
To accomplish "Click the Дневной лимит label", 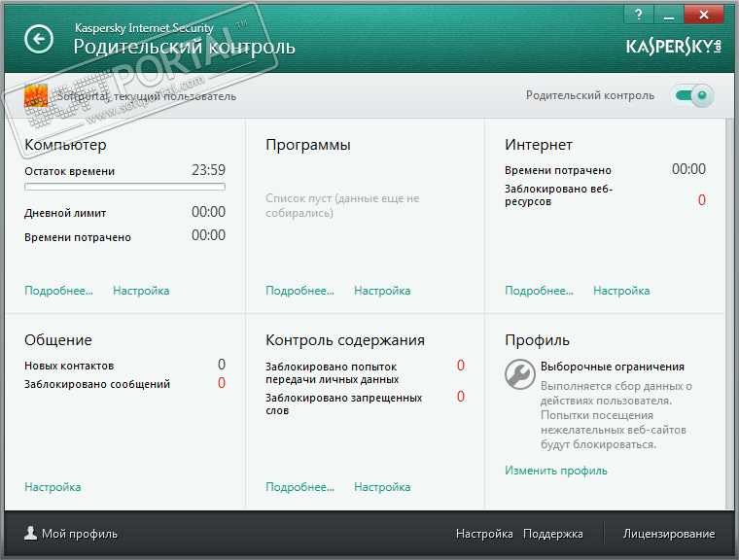I will pos(65,213).
